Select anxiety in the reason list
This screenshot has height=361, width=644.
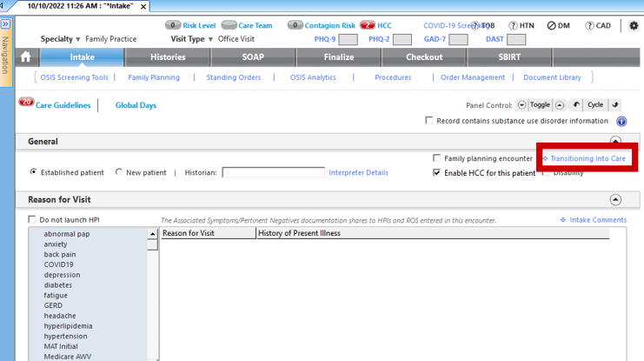tap(56, 244)
